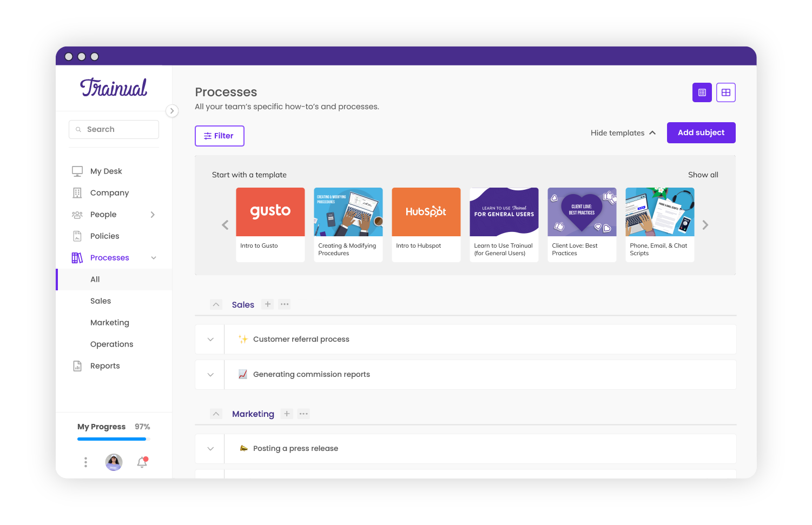The height and width of the screenshot is (525, 812).
Task: Open Operations in the sidebar
Action: click(x=111, y=344)
